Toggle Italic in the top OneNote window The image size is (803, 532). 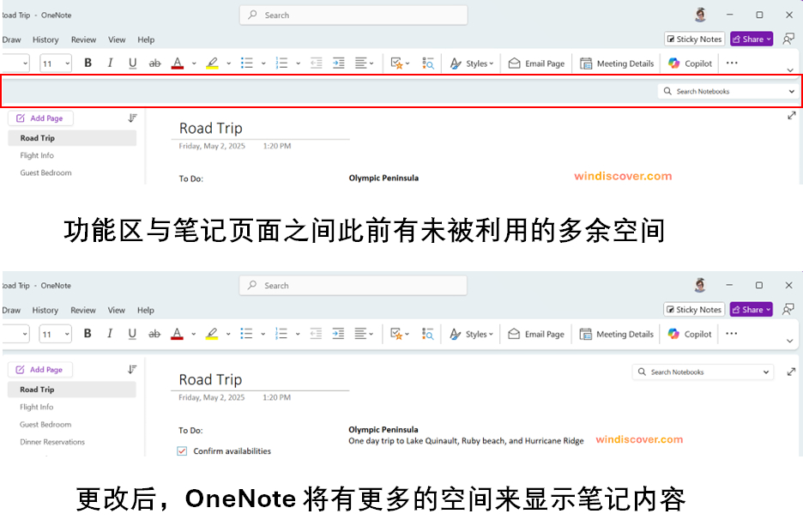(110, 63)
